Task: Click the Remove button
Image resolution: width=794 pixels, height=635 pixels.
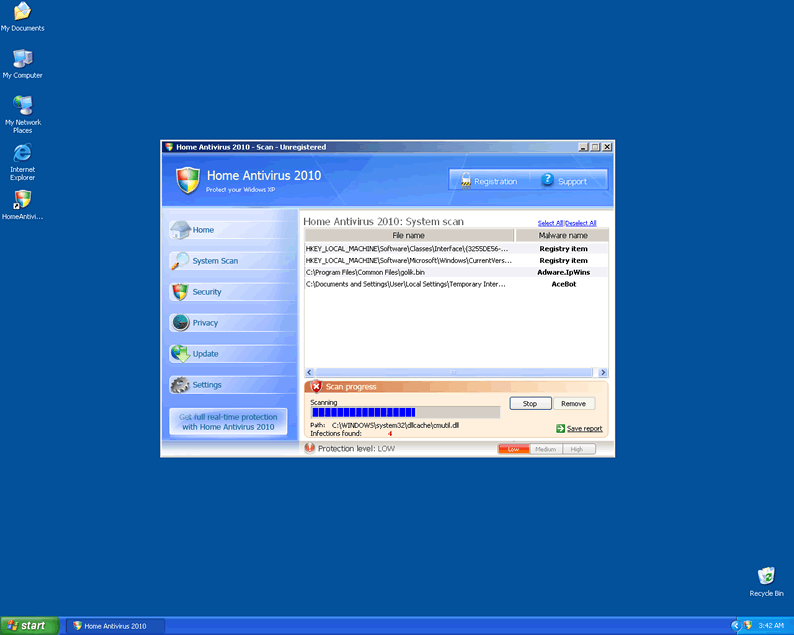Action: [x=573, y=404]
